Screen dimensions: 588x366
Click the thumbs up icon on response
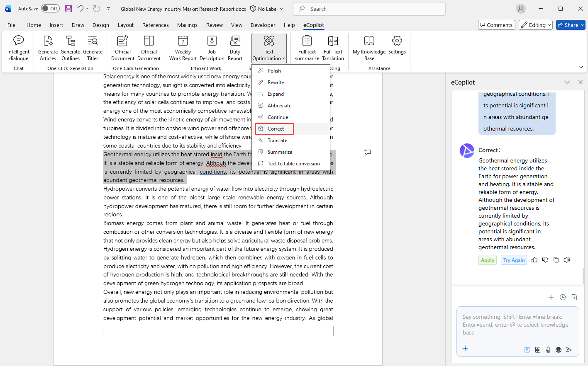pyautogui.click(x=534, y=260)
